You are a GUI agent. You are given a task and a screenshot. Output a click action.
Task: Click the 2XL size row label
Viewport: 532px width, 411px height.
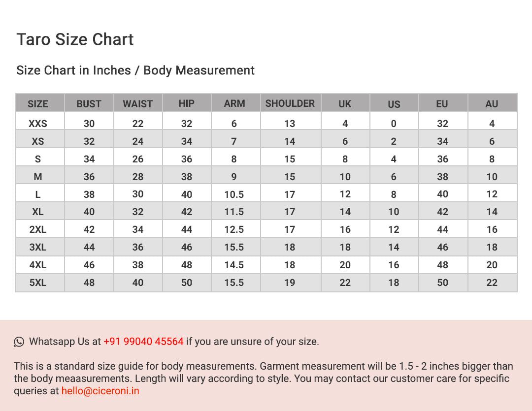(37, 229)
